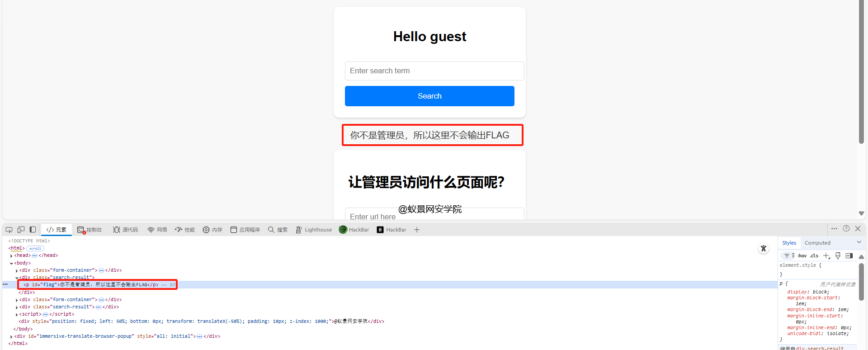The width and height of the screenshot is (868, 350).
Task: Add another tool with the plus icon
Action: 417,230
